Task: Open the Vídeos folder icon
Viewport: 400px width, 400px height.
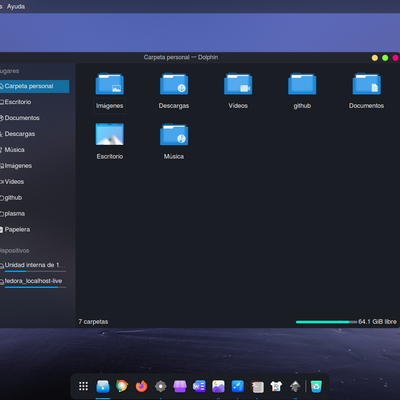Action: [x=238, y=83]
